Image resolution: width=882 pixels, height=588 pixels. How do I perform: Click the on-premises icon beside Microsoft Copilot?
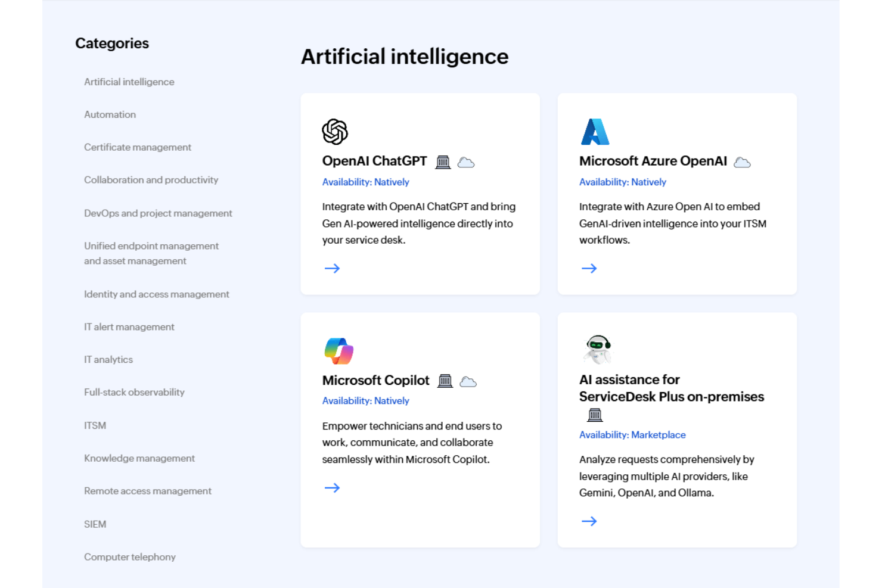pos(445,381)
